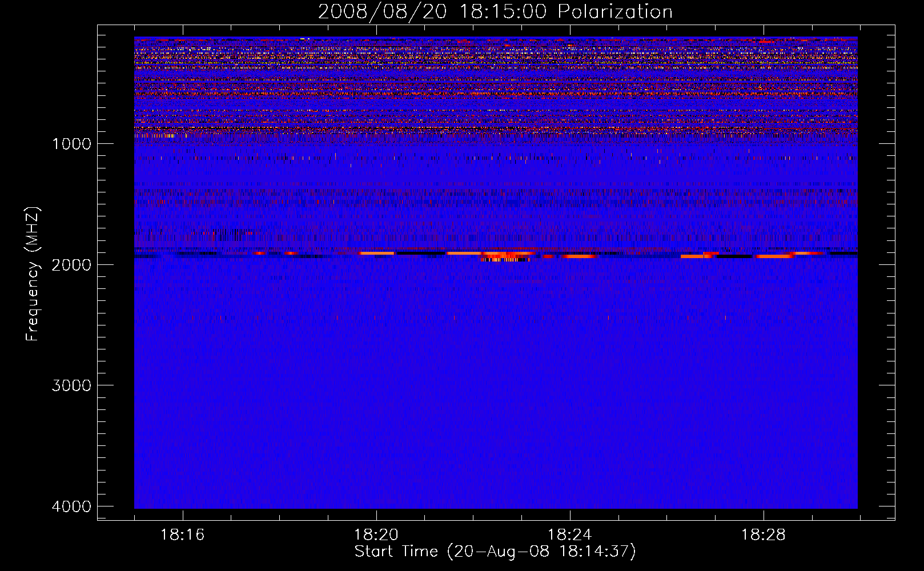
Task: Click the 18:20 time tick label
Action: coord(376,535)
